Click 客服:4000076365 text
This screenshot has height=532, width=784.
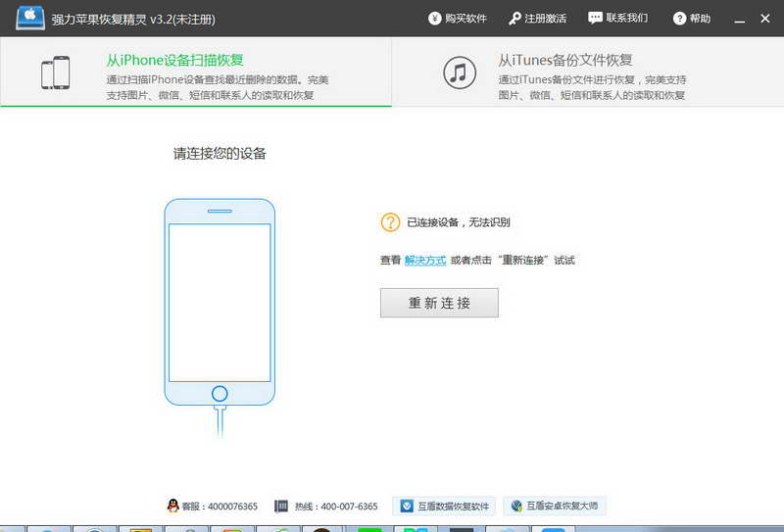pos(220,506)
